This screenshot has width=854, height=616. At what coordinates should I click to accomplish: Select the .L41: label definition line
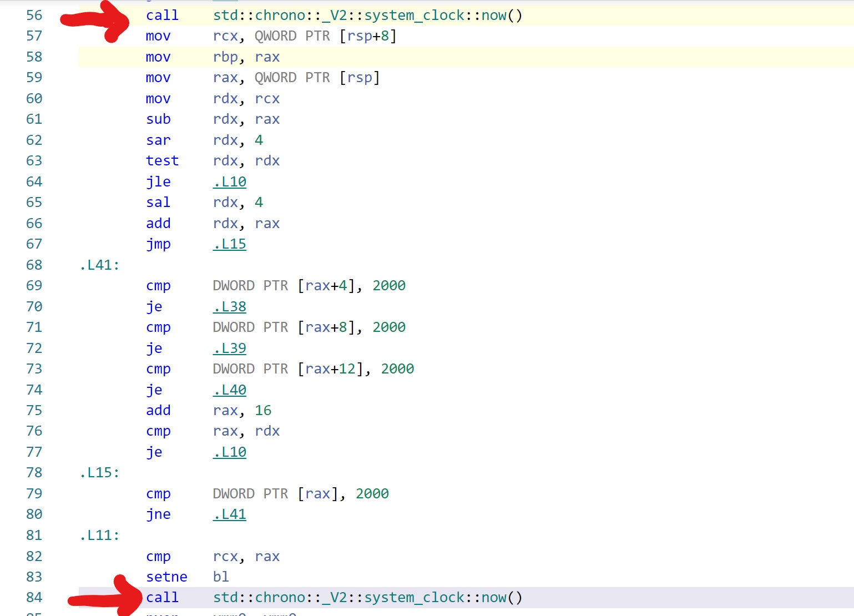click(100, 265)
